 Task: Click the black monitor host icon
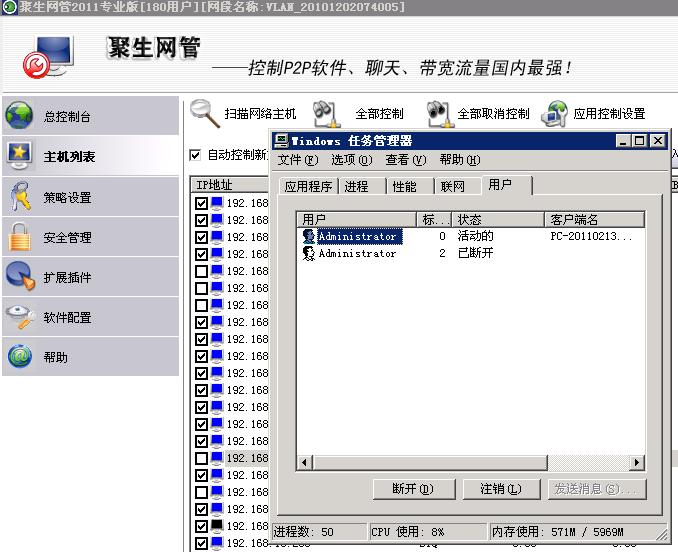click(217, 525)
